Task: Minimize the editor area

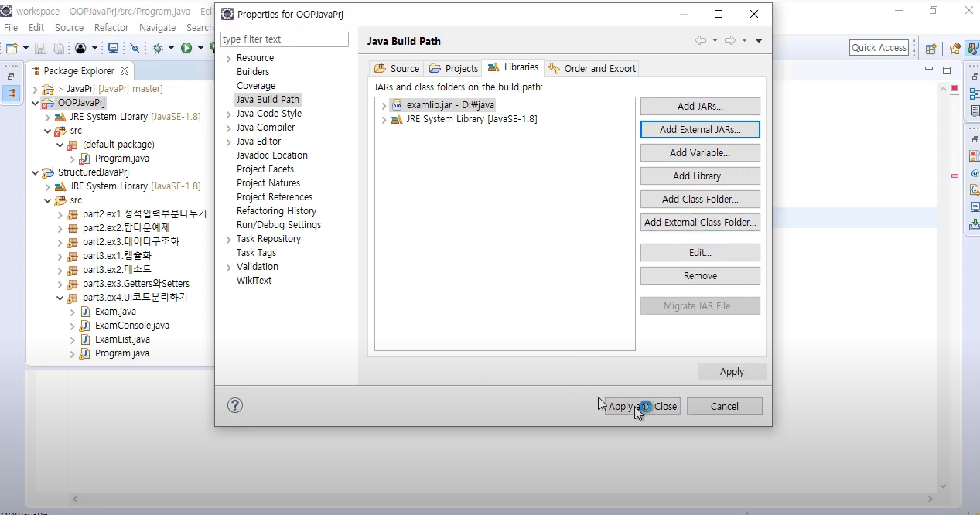Action: click(x=929, y=69)
